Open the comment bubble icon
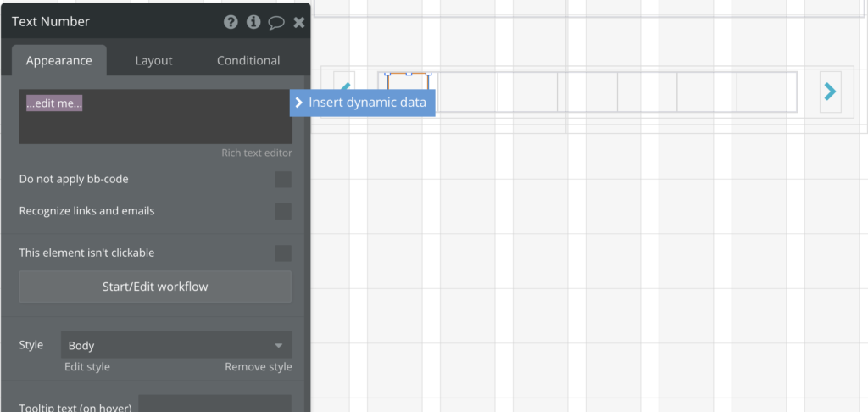 click(276, 23)
